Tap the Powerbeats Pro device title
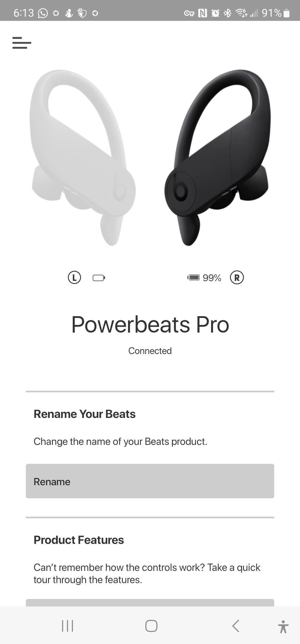The image size is (300, 644). point(150,325)
